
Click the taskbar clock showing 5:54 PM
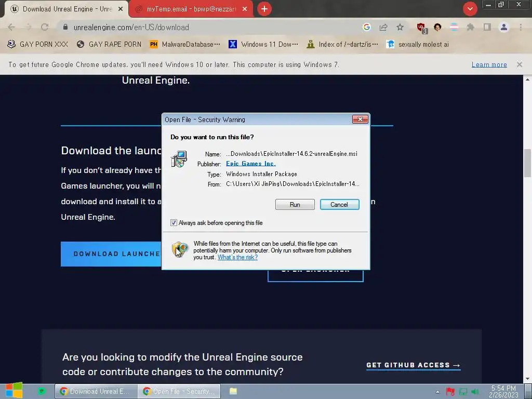503,391
